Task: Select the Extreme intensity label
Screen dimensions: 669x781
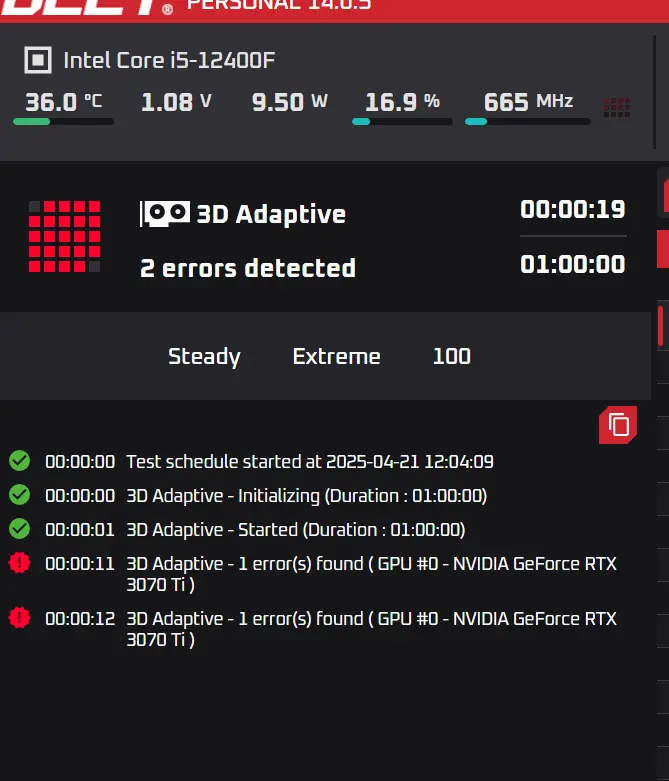Action: (337, 357)
